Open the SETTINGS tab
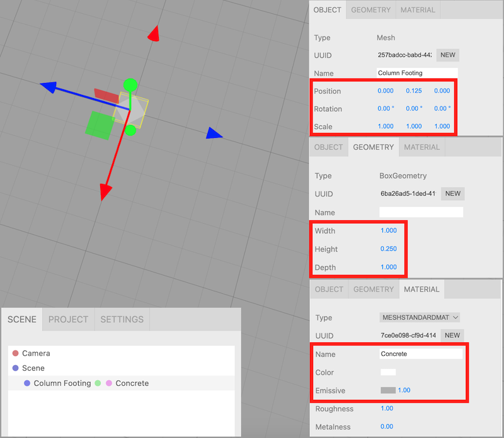This screenshot has width=504, height=438. pos(122,319)
